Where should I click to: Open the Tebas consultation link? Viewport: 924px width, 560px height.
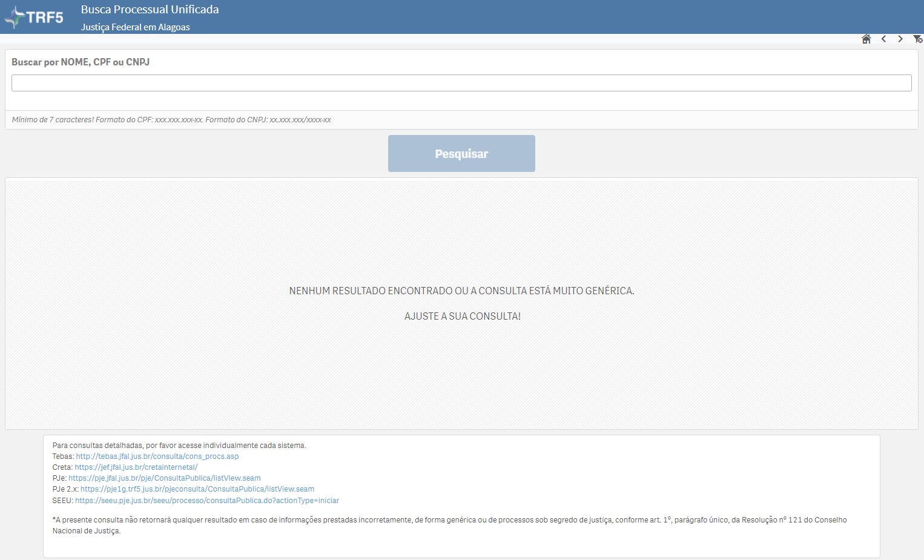point(156,456)
